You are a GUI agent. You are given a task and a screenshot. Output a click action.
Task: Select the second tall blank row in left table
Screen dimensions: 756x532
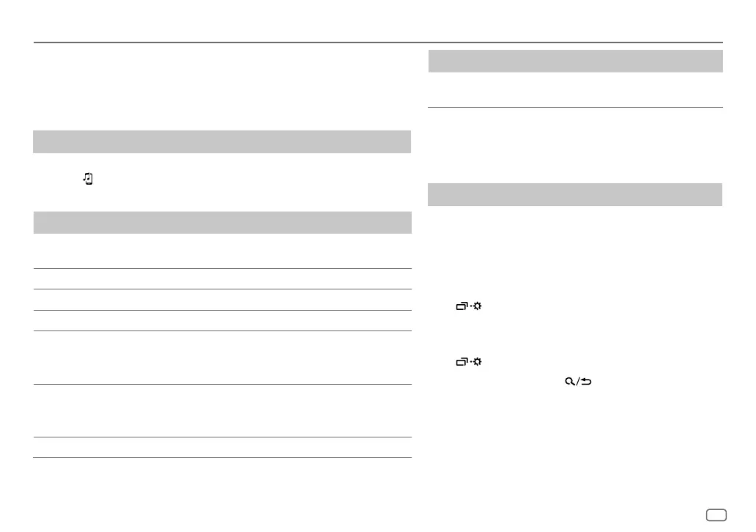pos(222,410)
